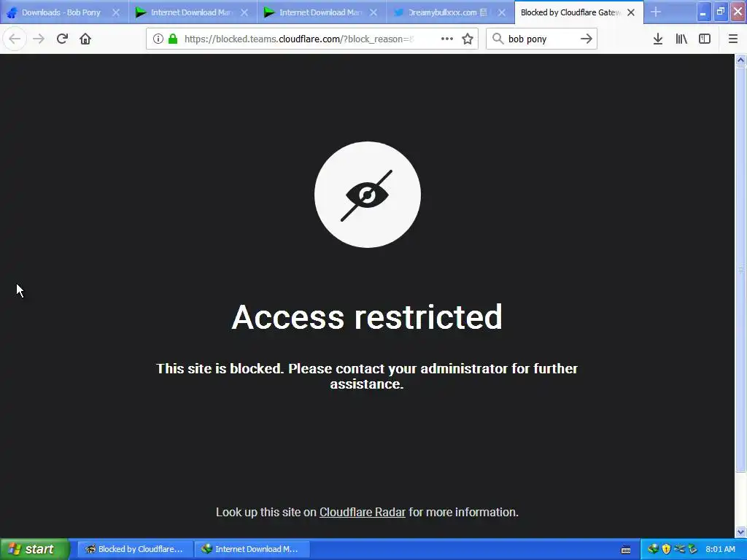This screenshot has height=560, width=747.
Task: Open the downloads arrow in the toolbar
Action: click(x=658, y=39)
